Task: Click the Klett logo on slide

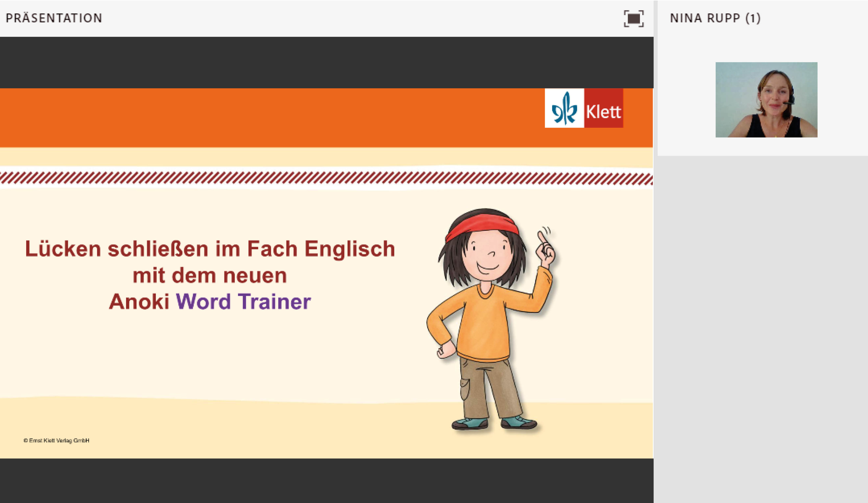Action: 584,108
